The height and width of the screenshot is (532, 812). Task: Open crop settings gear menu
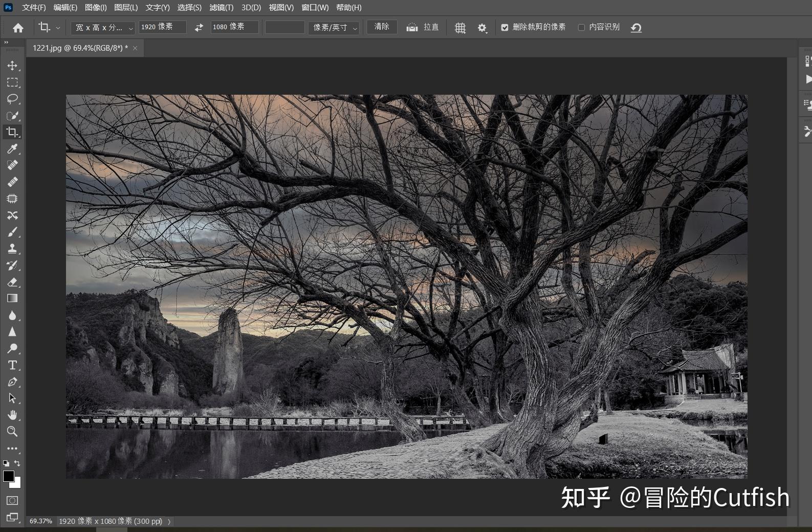(482, 28)
